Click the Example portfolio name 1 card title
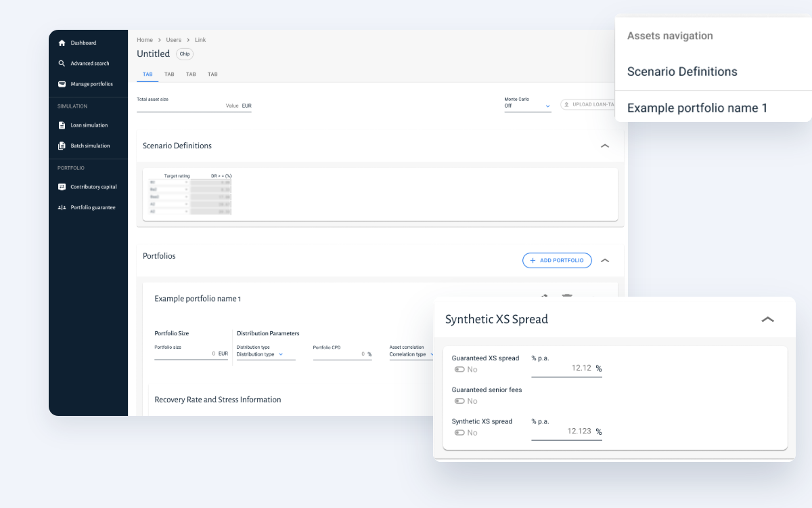The height and width of the screenshot is (508, 812). coord(198,299)
